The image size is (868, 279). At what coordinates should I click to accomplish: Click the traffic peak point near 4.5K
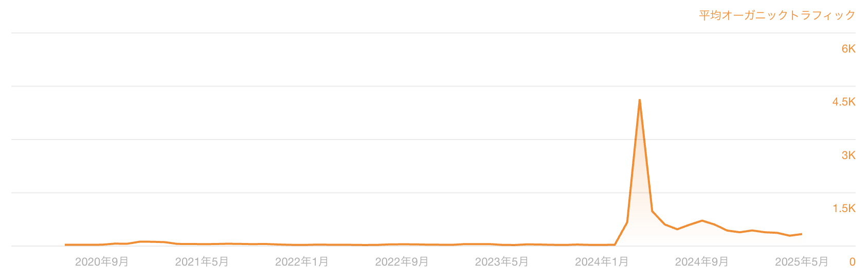coord(639,100)
